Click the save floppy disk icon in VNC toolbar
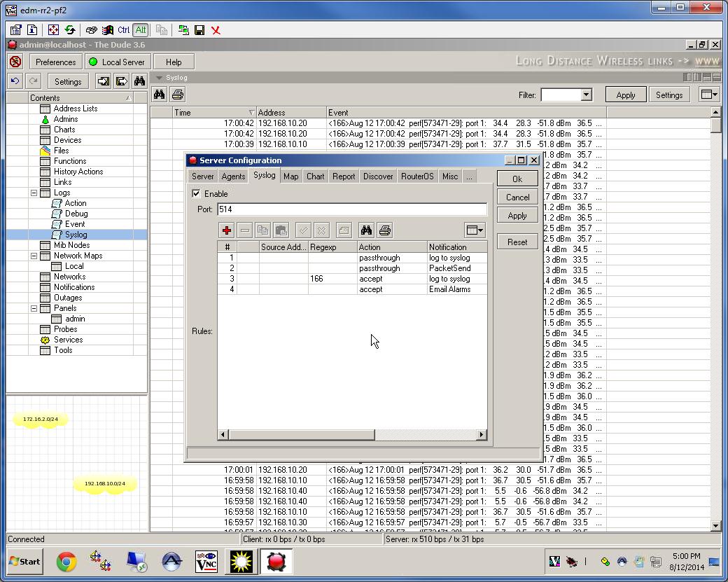 199,30
